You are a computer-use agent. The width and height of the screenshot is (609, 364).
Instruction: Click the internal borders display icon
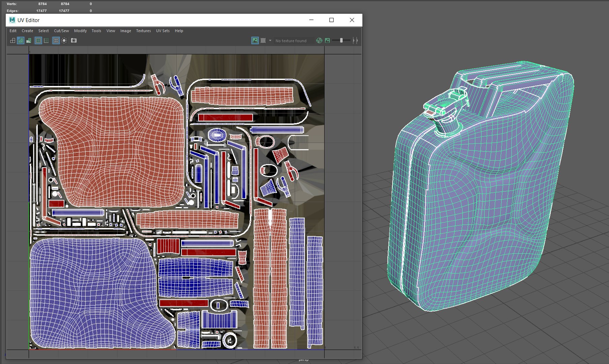point(47,40)
